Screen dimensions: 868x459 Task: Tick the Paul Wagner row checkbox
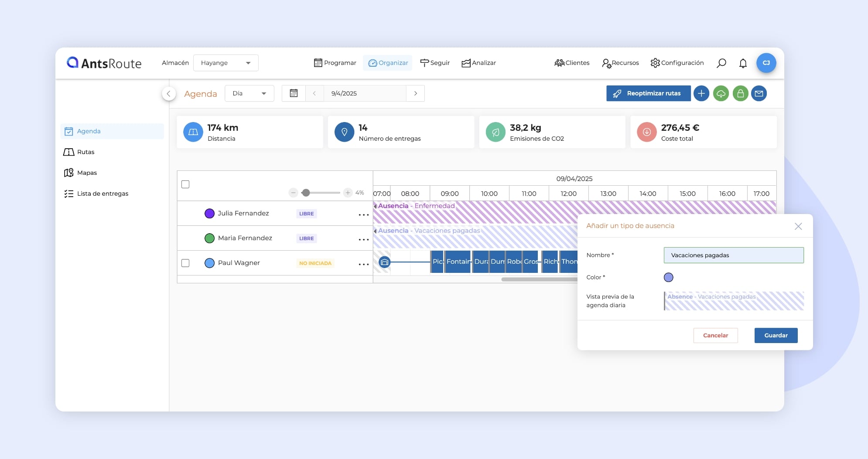pyautogui.click(x=185, y=263)
